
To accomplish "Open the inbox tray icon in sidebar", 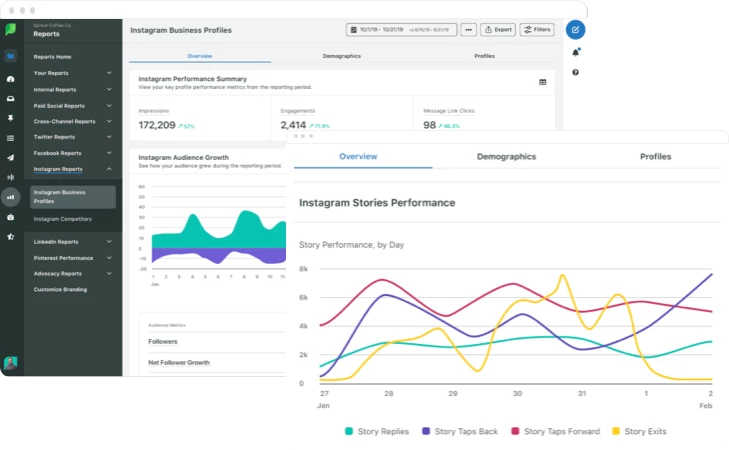I will (10, 98).
